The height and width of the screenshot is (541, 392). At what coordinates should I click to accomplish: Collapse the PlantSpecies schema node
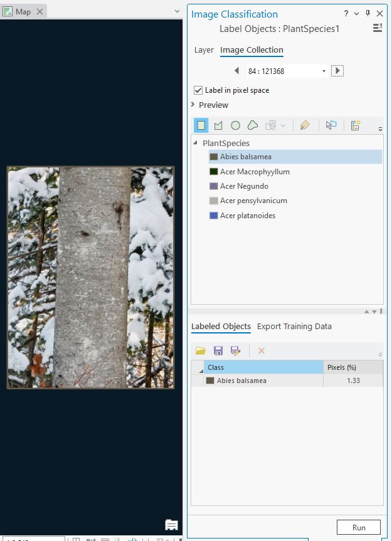[x=195, y=142]
